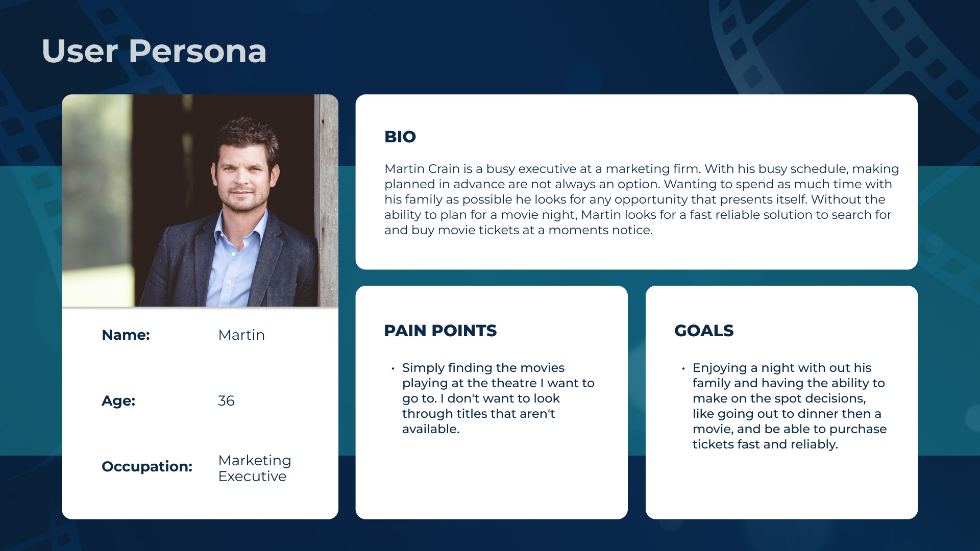Click the bullet dot under GOALS

click(x=683, y=368)
